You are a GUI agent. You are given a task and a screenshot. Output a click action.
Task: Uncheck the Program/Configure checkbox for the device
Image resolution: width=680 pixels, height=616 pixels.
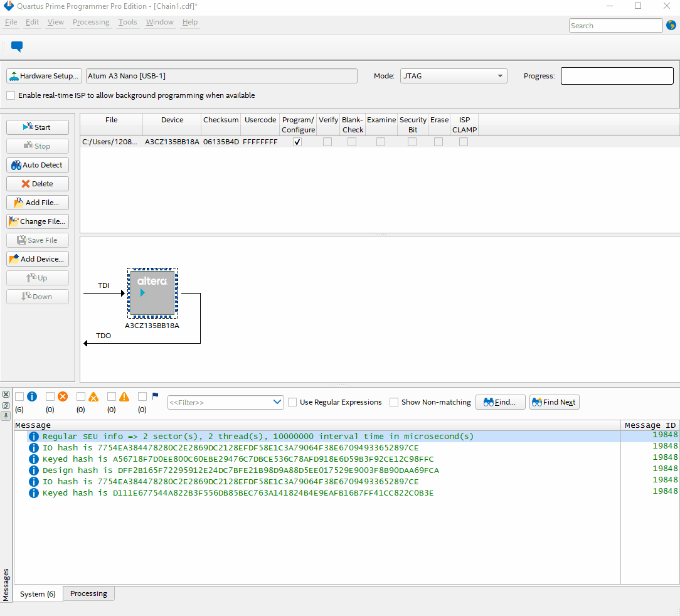(x=297, y=142)
